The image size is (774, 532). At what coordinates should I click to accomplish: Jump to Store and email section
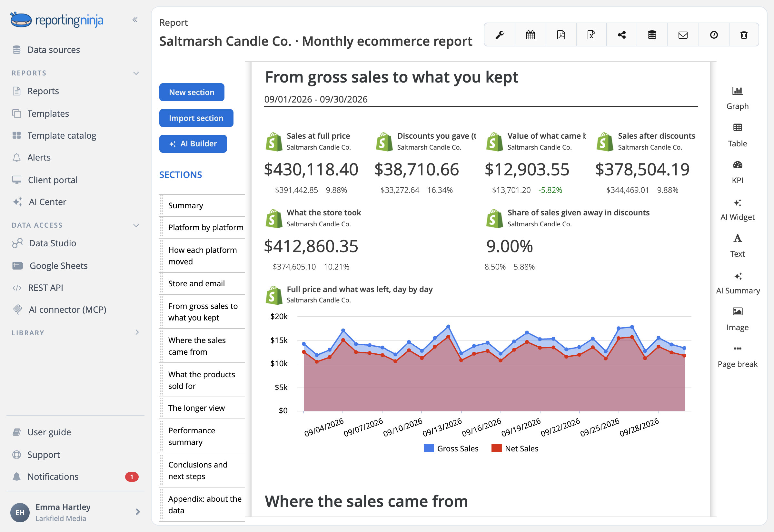pyautogui.click(x=203, y=283)
